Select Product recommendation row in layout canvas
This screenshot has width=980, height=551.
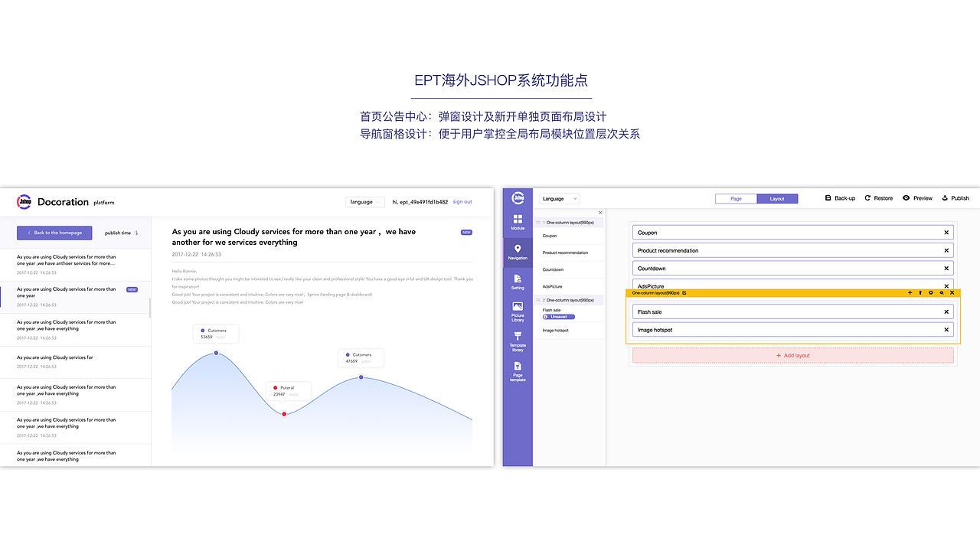[x=793, y=250]
